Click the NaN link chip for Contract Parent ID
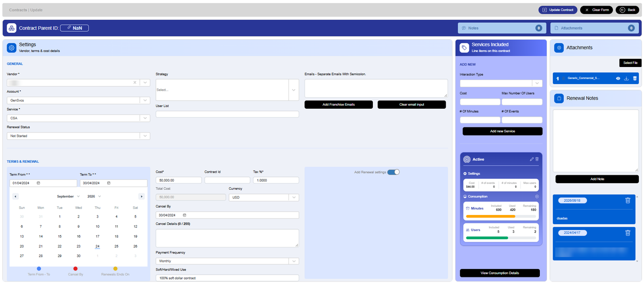Screen dimensions: 644x283 click(x=74, y=28)
